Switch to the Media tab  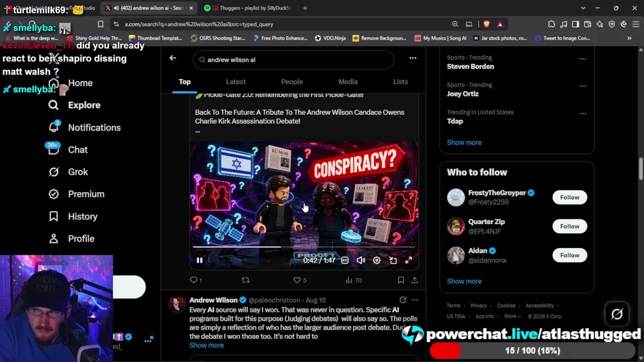click(348, 81)
